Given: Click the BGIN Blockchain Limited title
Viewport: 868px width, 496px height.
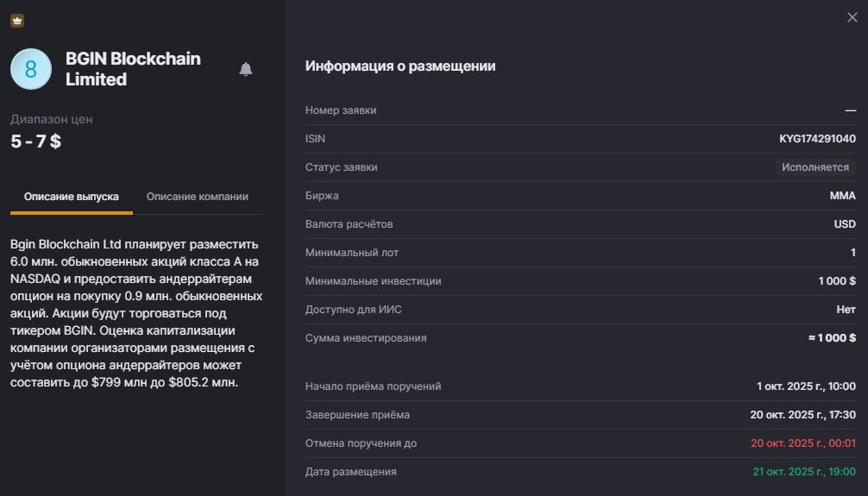Looking at the screenshot, I should (133, 69).
